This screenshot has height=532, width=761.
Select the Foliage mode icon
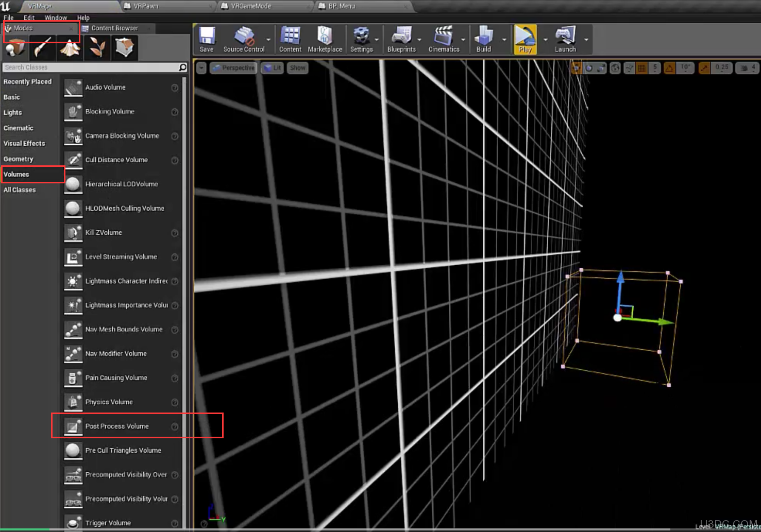[97, 48]
